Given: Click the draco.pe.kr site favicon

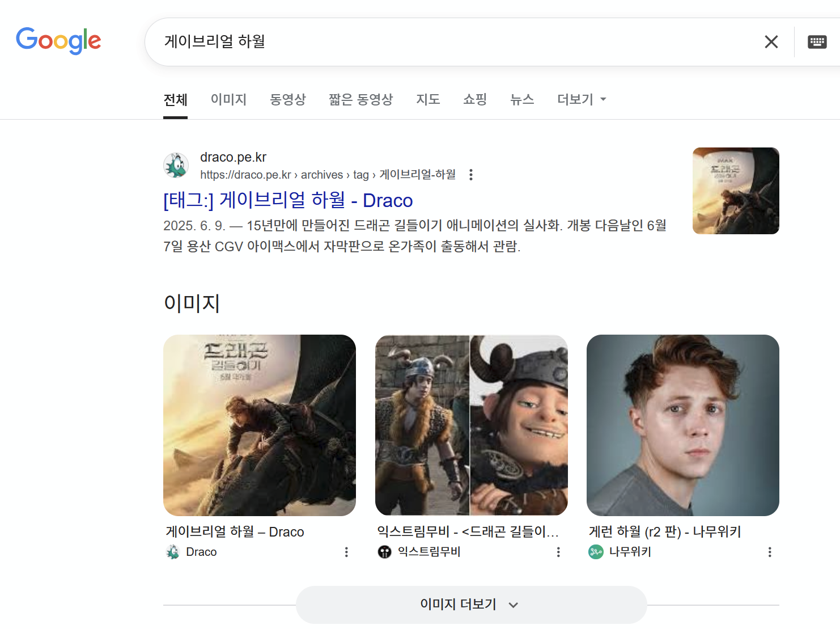Looking at the screenshot, I should click(176, 165).
